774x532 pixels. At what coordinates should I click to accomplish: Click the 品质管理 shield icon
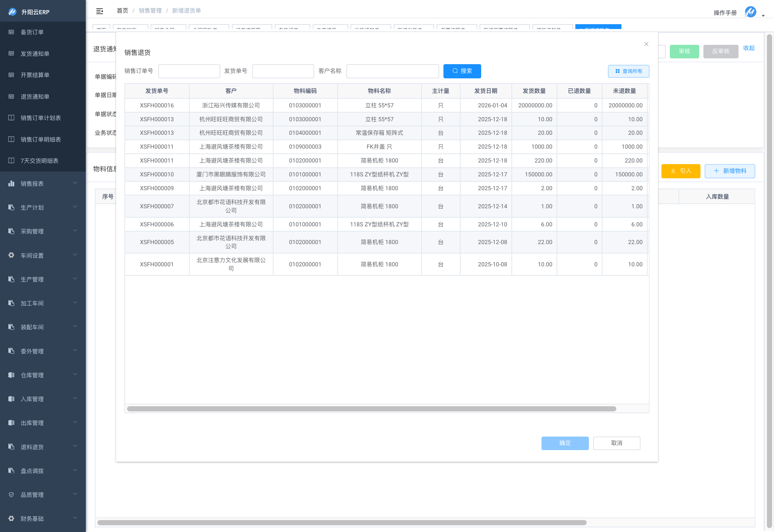pyautogui.click(x=11, y=495)
